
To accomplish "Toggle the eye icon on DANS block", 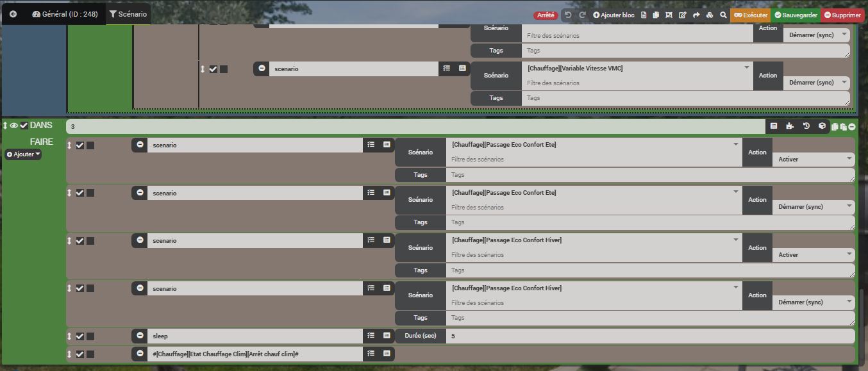I will (14, 126).
